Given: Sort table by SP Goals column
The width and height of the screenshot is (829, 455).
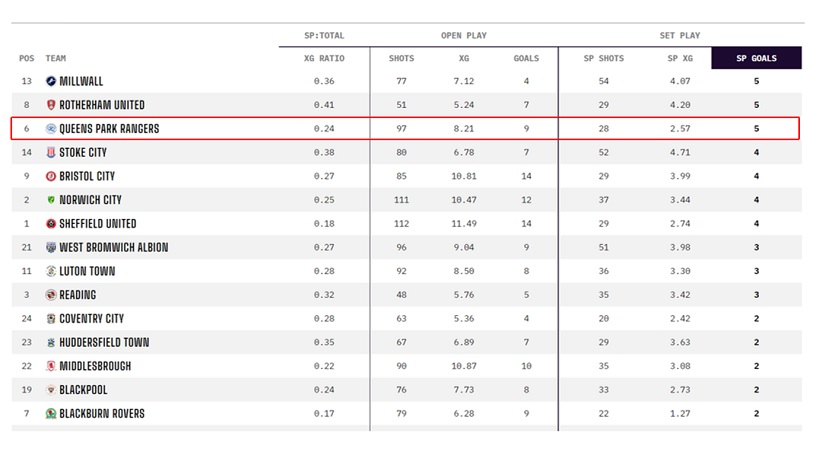Looking at the screenshot, I should click(756, 58).
